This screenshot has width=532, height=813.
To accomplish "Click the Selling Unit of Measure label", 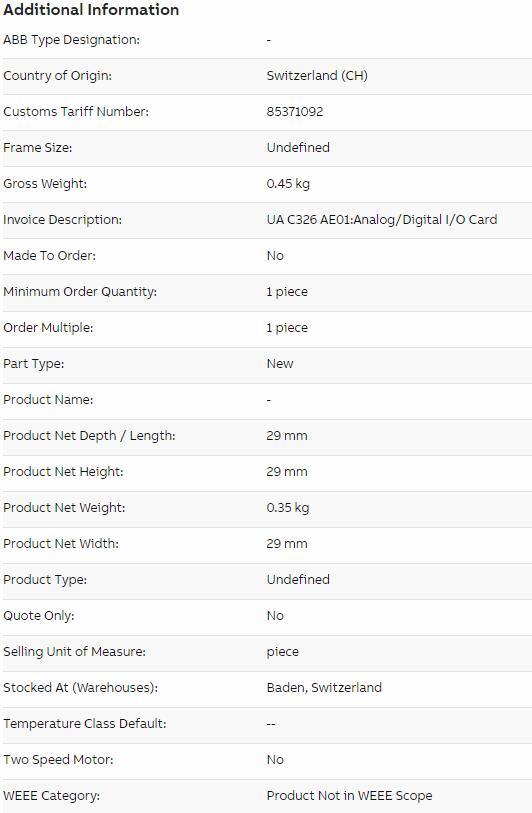I will point(74,652).
